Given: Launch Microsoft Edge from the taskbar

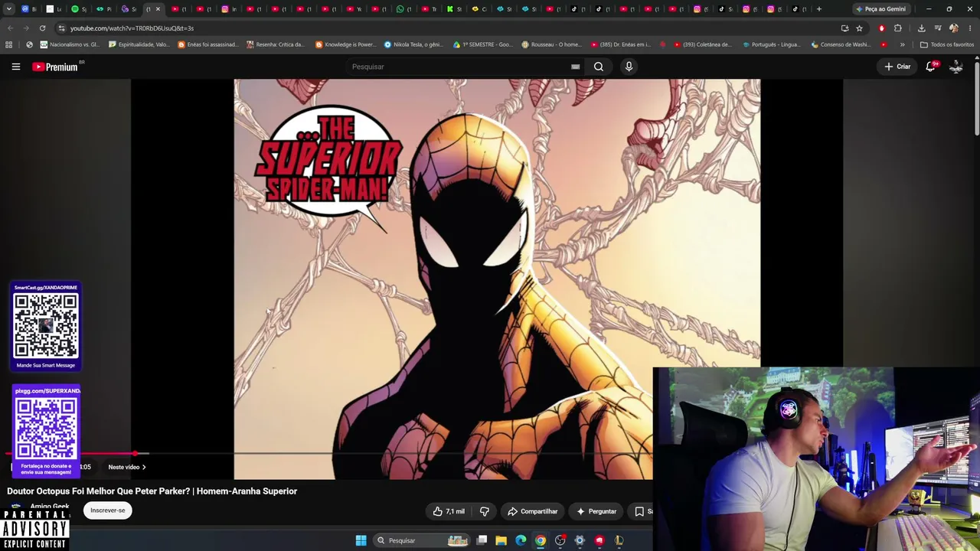Looking at the screenshot, I should [x=521, y=540].
